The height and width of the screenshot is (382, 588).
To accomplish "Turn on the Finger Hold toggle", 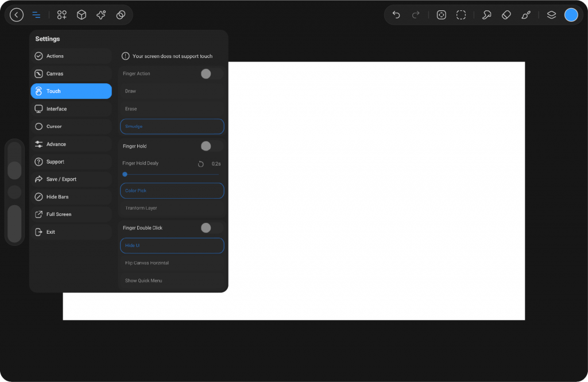I will 211,146.
